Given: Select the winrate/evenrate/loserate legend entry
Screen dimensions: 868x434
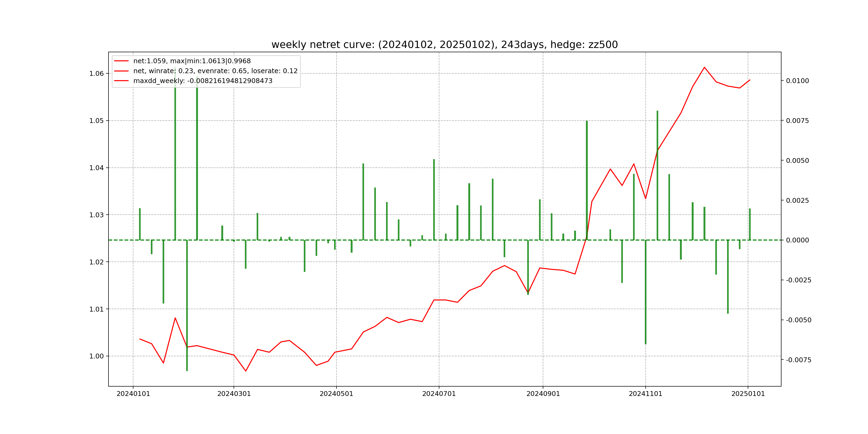Looking at the screenshot, I should 215,71.
